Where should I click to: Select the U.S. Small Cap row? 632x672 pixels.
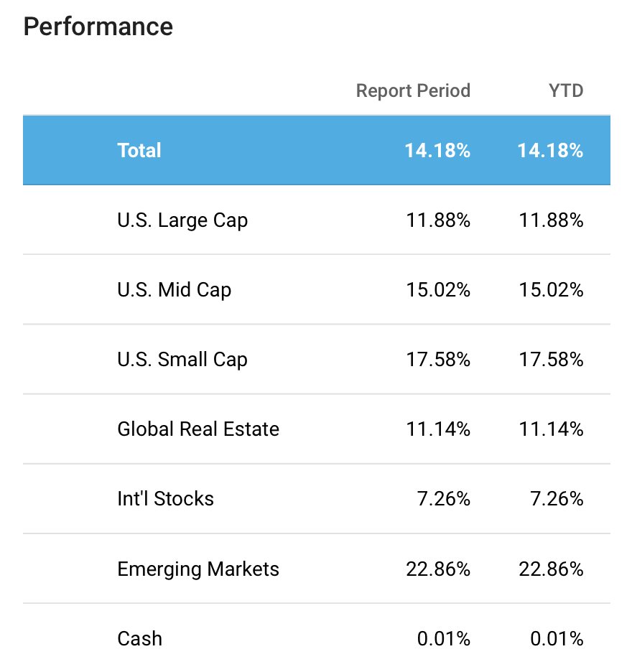coord(317,360)
